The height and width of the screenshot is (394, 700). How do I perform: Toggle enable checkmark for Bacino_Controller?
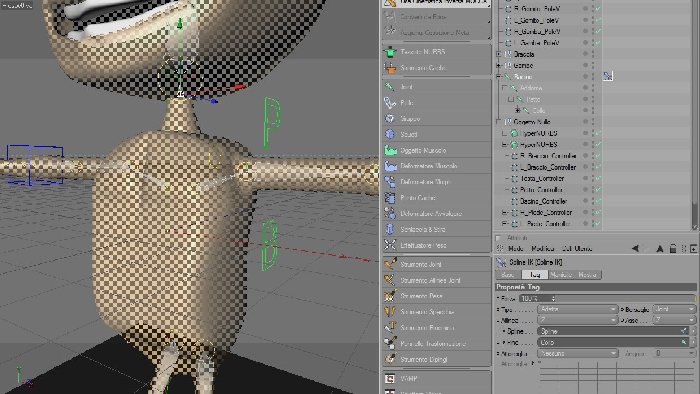pos(598,201)
